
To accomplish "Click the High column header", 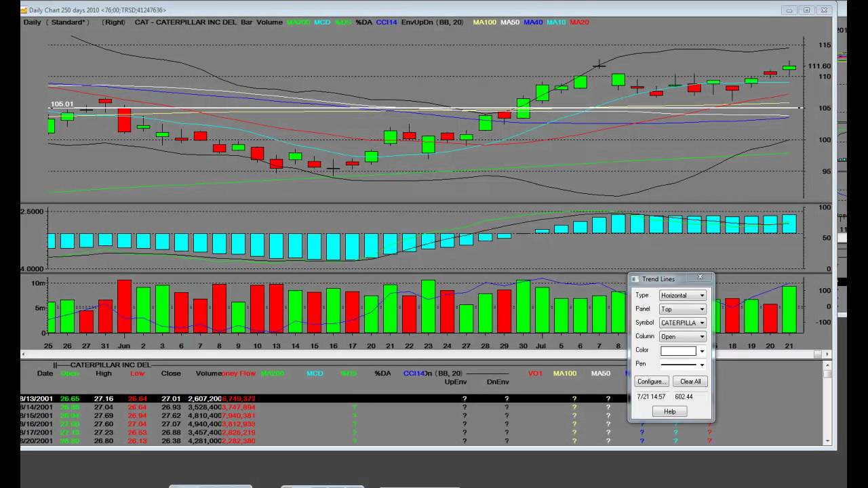I will tap(104, 373).
